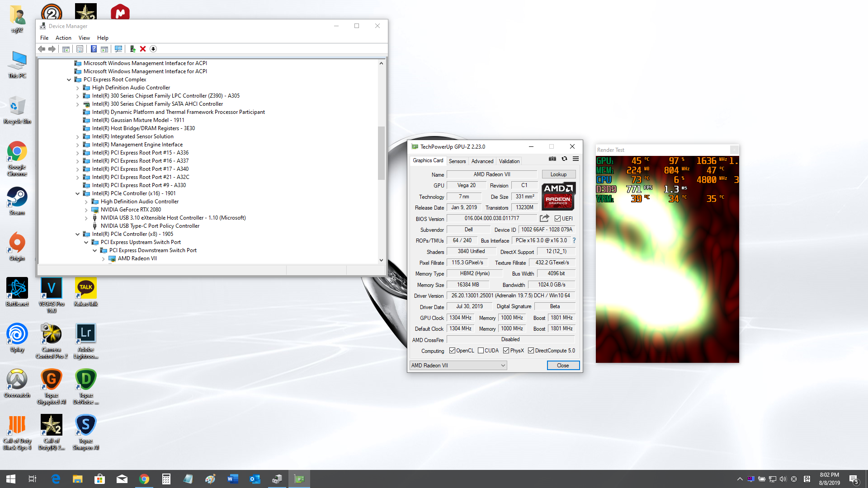Select the Graphics Card tab in GPU-Z

click(428, 160)
